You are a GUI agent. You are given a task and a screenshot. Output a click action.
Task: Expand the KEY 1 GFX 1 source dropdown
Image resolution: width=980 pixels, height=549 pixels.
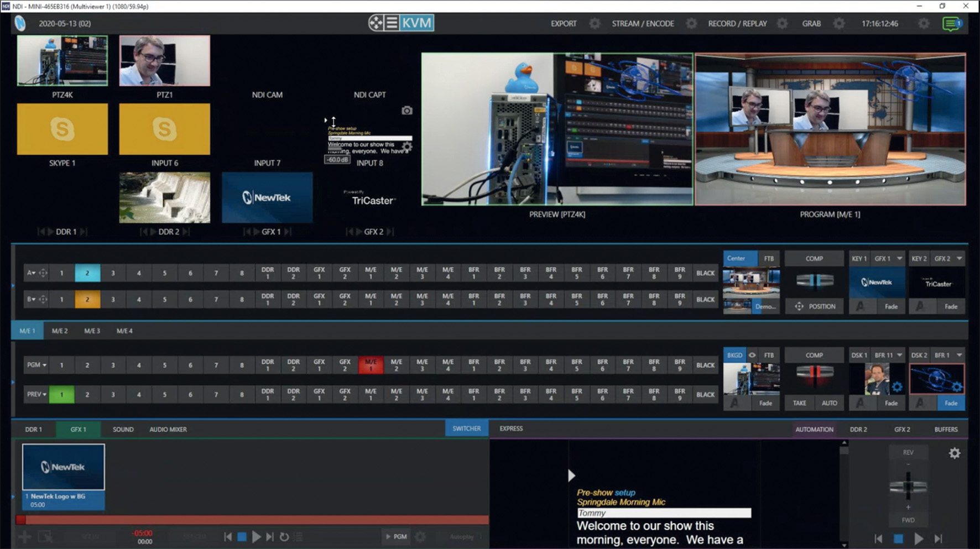click(900, 258)
